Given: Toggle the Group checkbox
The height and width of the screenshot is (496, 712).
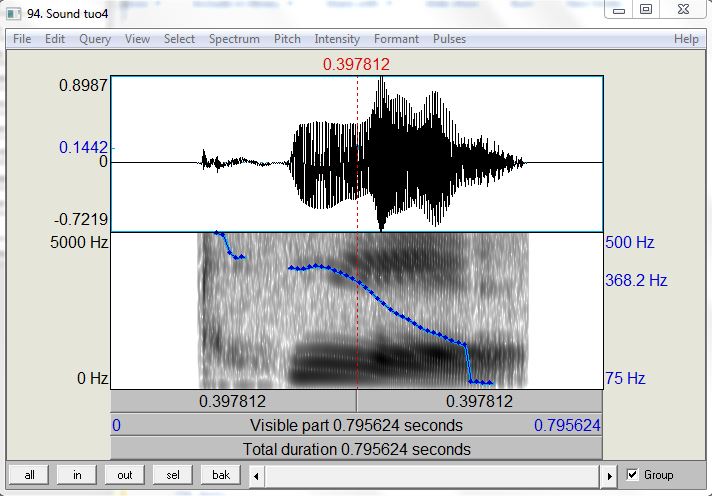Looking at the screenshot, I should pos(632,475).
